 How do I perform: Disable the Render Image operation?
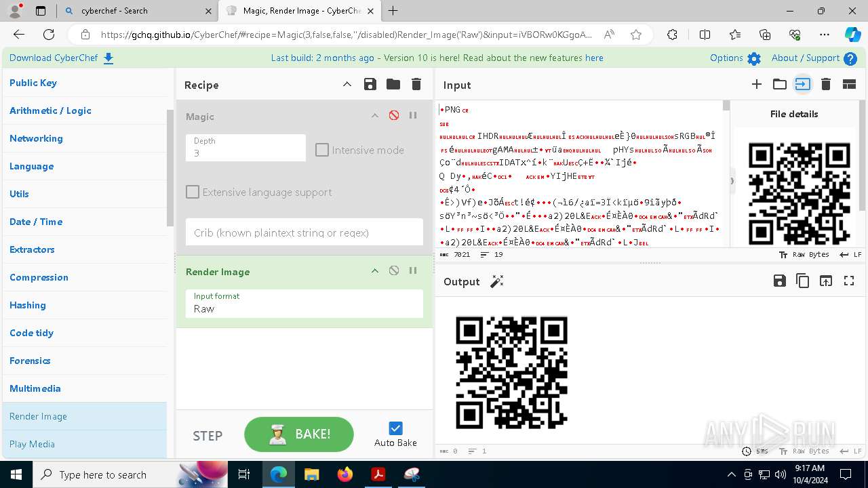point(394,271)
